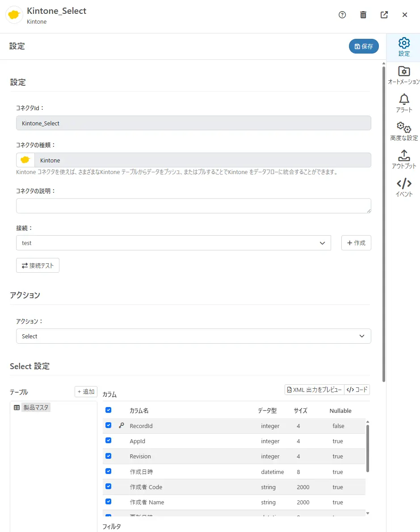Uncheck the RecordId column checkbox
Viewport: 420px width, 532px height.
pyautogui.click(x=108, y=425)
